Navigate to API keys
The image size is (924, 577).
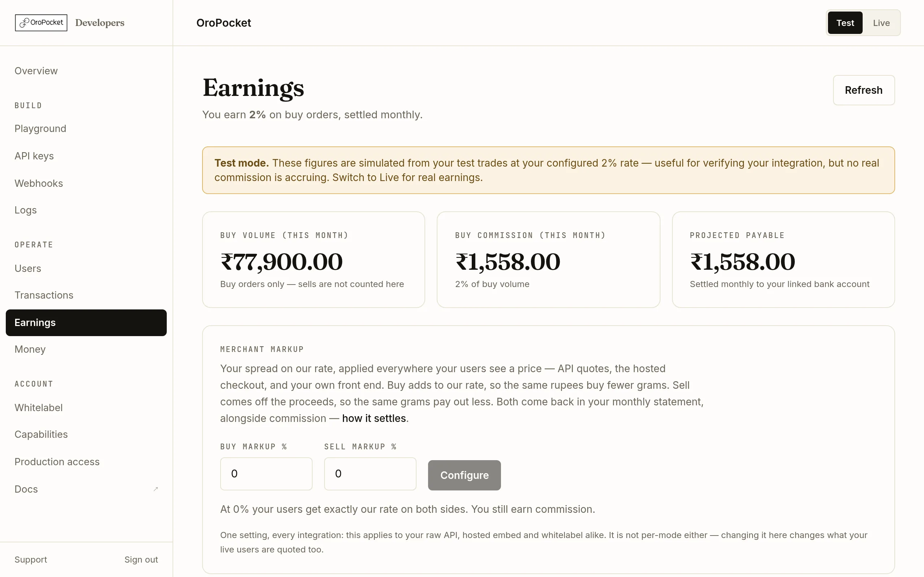(34, 156)
